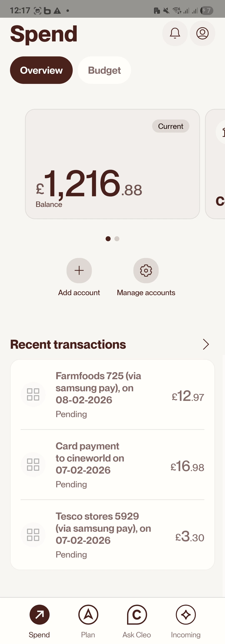Open Ask Cleo chat icon
The height and width of the screenshot is (644, 225).
point(137,614)
